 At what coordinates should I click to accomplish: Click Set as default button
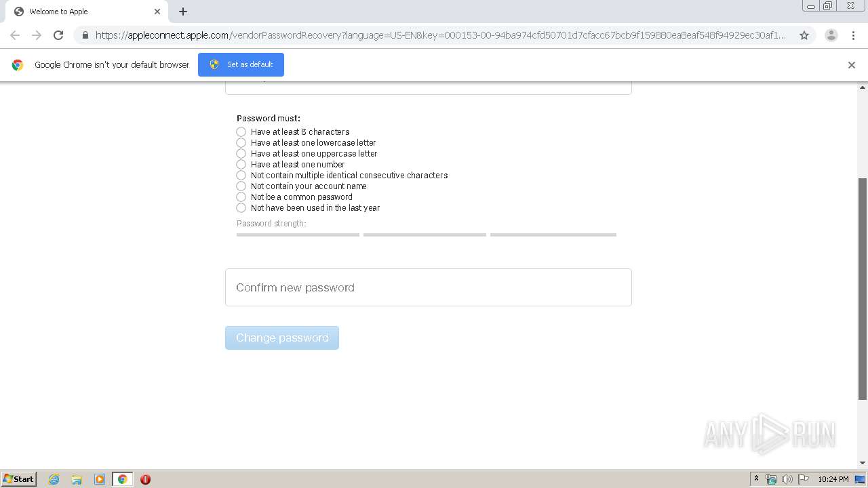[241, 64]
